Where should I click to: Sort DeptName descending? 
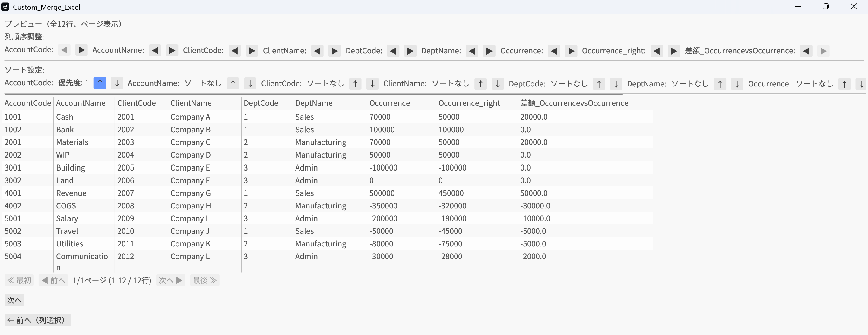(x=737, y=84)
